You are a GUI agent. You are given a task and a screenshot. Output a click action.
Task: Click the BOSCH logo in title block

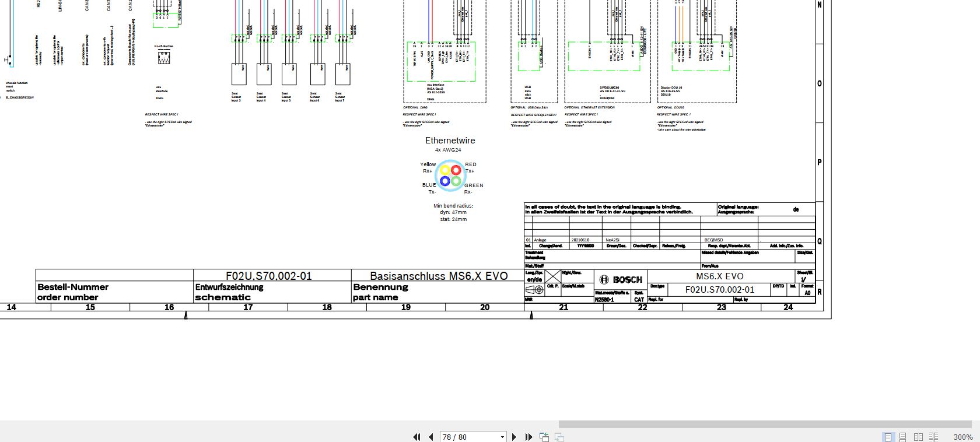[621, 280]
